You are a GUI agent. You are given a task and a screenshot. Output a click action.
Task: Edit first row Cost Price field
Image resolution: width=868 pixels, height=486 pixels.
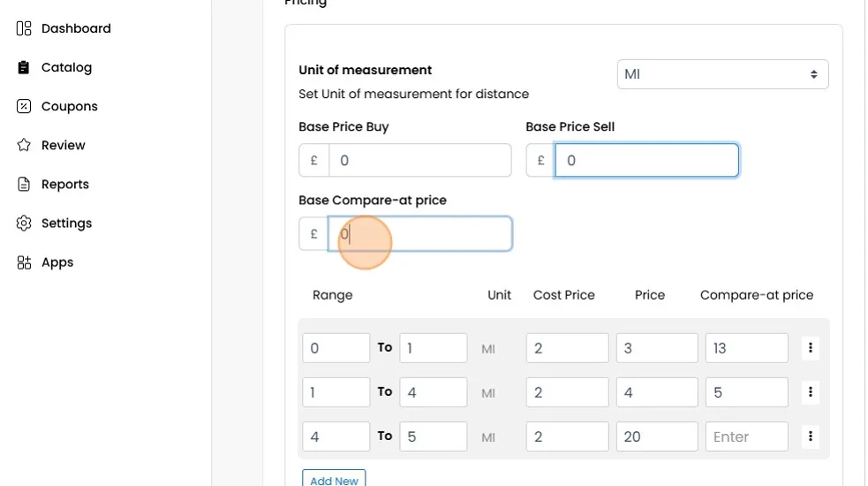point(568,348)
